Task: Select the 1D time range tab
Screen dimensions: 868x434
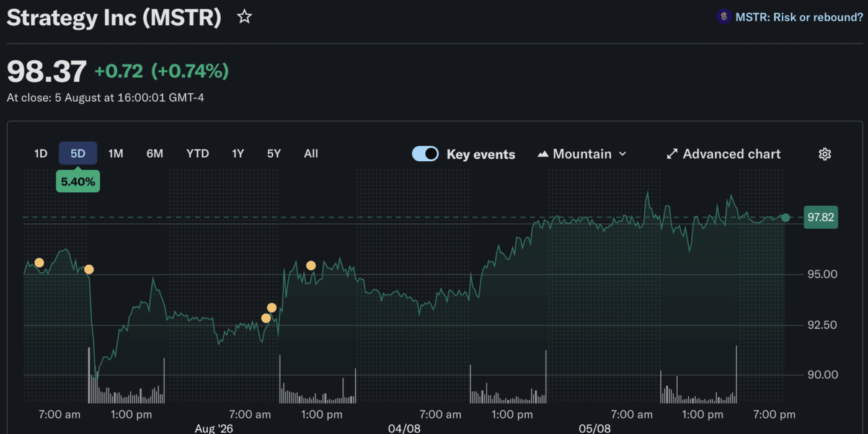Action: tap(41, 153)
